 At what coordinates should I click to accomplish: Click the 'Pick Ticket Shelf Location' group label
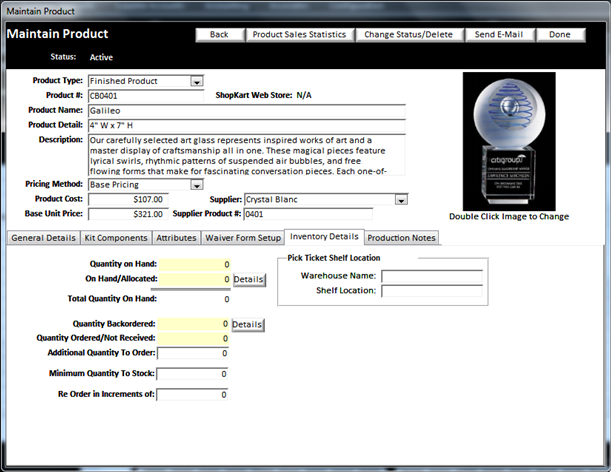334,258
